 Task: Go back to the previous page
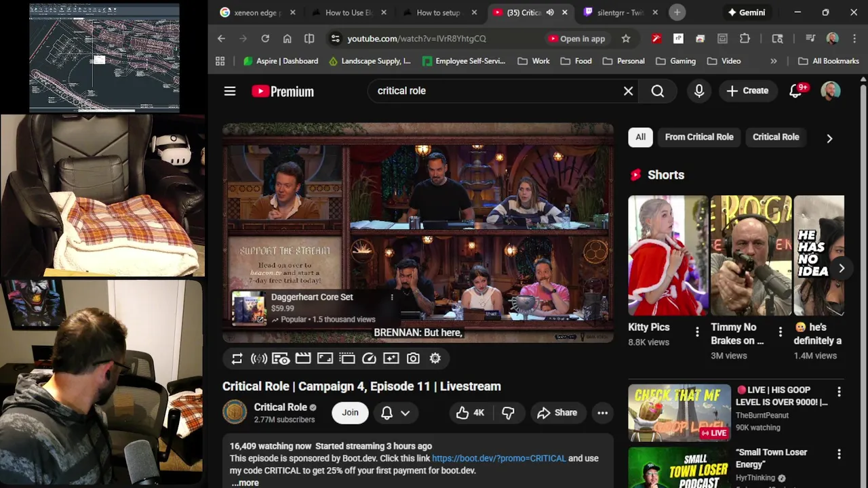pyautogui.click(x=221, y=39)
